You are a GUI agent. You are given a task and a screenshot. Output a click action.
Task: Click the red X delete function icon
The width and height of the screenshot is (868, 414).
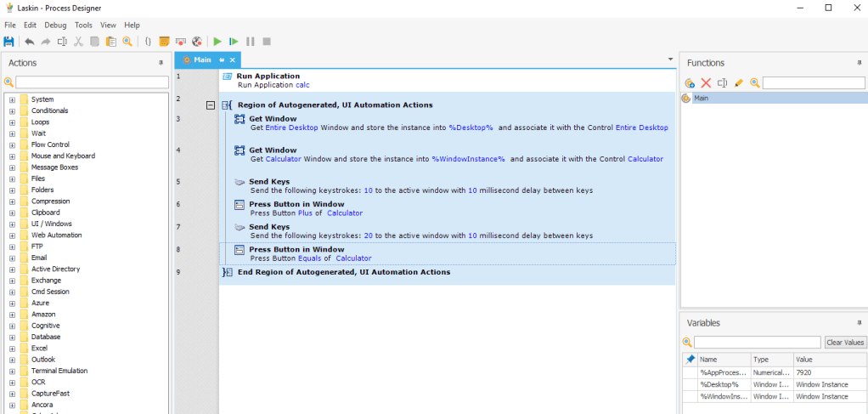(x=706, y=82)
